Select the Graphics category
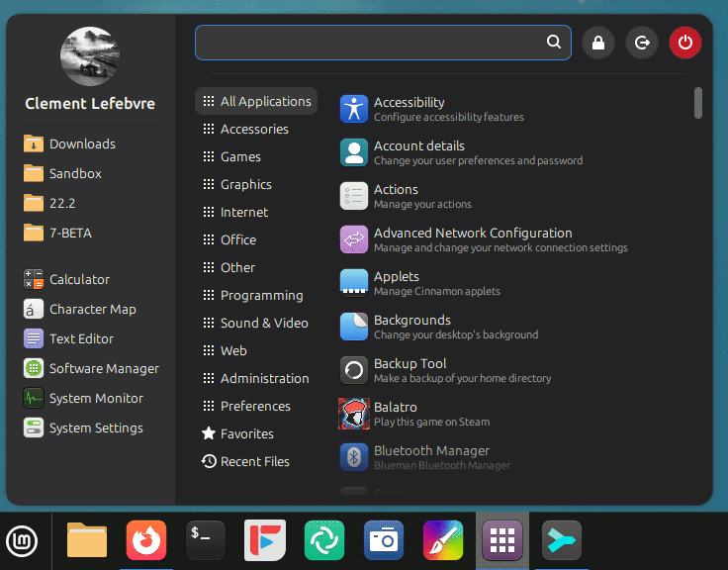Image resolution: width=728 pixels, height=570 pixels. tap(256, 184)
